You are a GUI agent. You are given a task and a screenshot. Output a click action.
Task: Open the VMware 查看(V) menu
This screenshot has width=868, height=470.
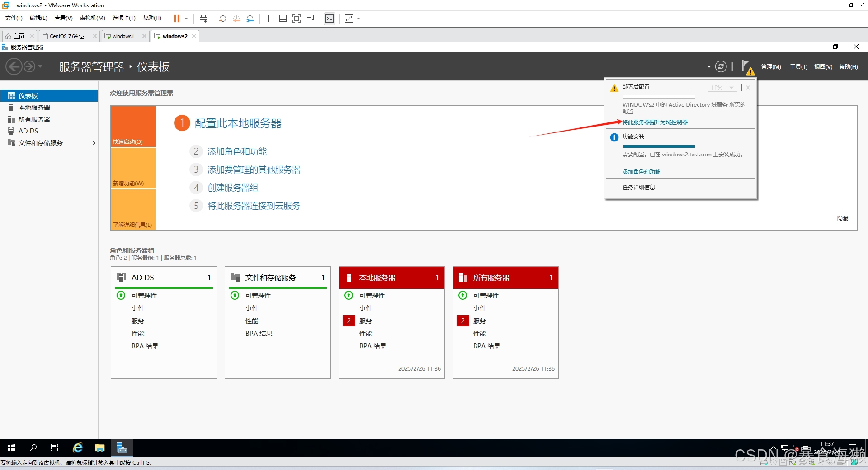(x=63, y=18)
